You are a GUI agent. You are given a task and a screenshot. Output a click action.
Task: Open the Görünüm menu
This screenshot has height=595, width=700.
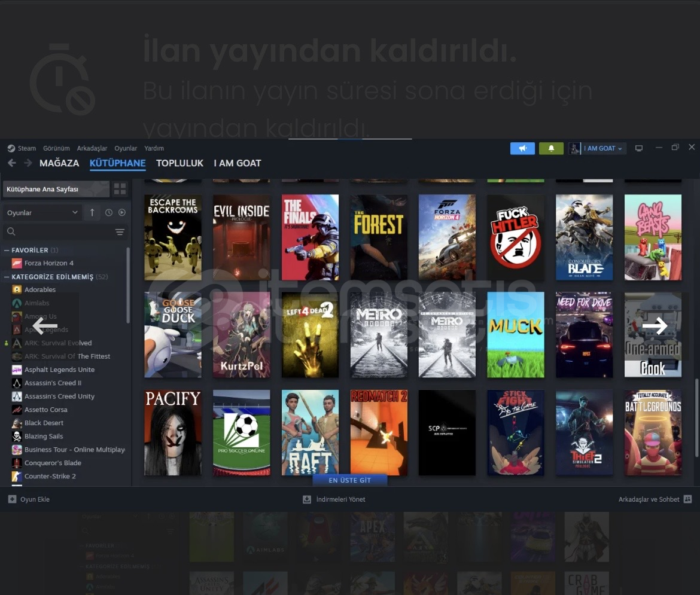[x=56, y=148]
